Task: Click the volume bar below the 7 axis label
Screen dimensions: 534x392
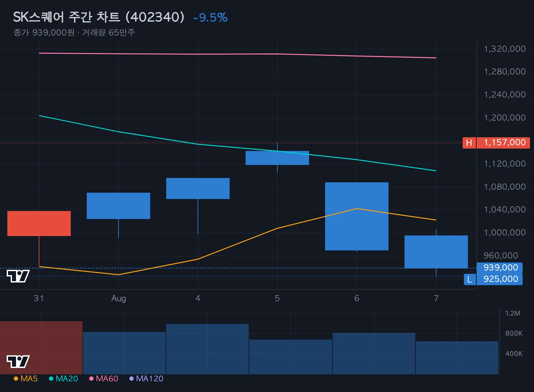Action: click(457, 358)
